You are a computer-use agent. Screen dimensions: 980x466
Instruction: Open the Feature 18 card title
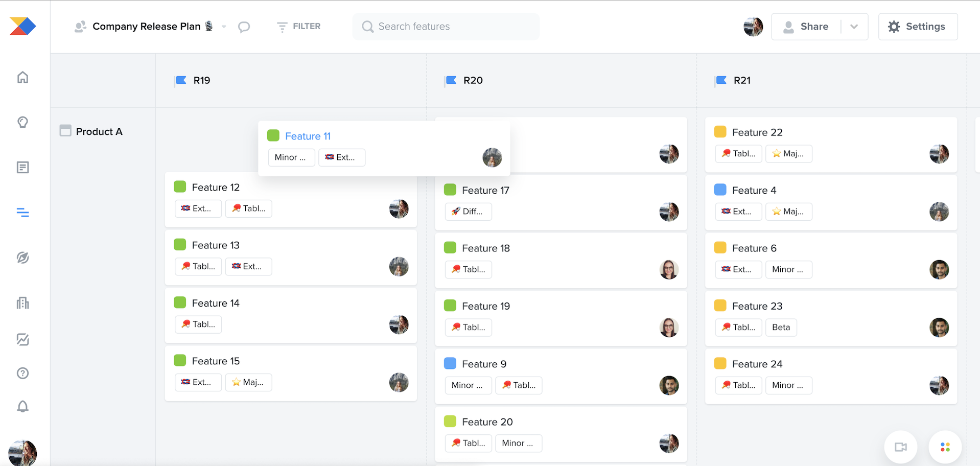(x=486, y=248)
